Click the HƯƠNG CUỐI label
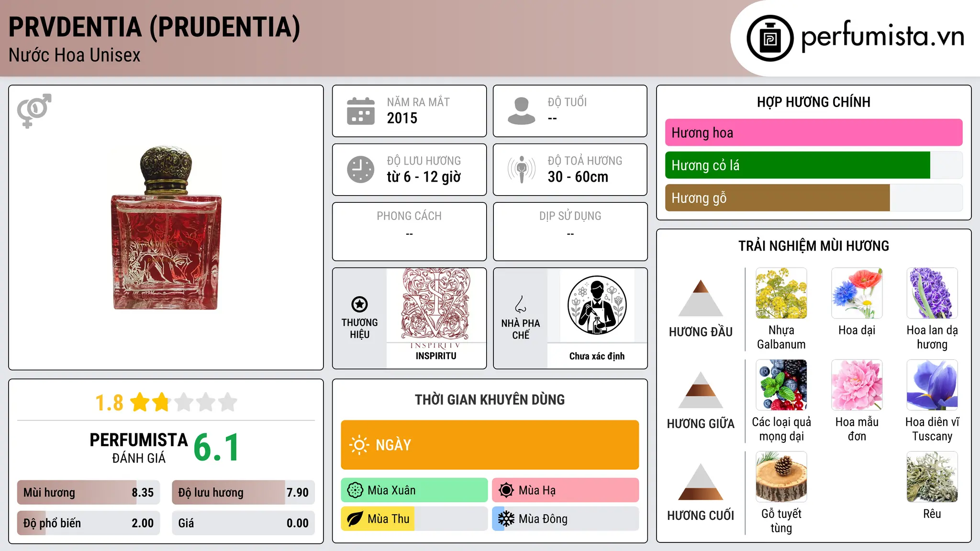Screen dimensions: 980x551 (x=701, y=516)
